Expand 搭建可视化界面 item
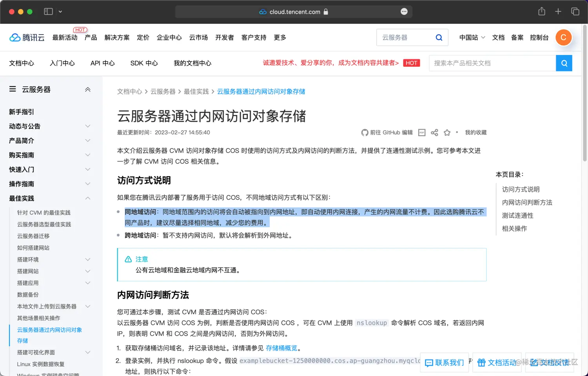This screenshot has width=588, height=376. [88, 352]
